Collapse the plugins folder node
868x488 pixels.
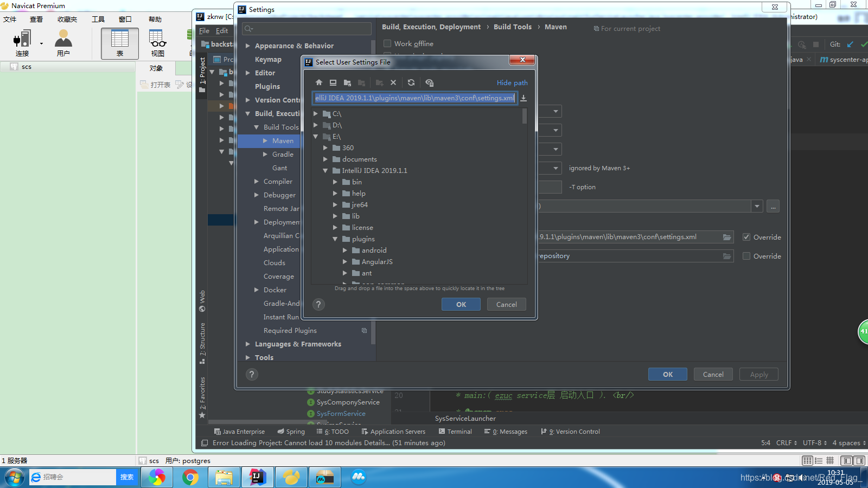pyautogui.click(x=335, y=239)
